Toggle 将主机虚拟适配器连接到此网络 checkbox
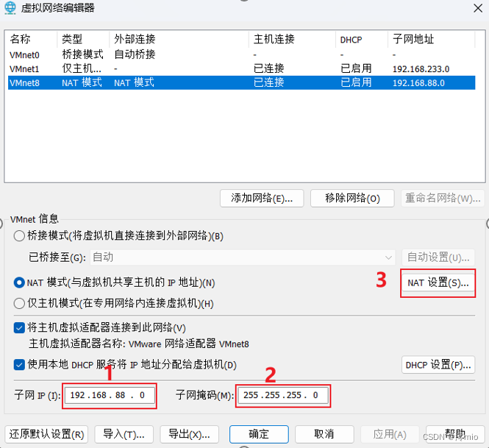 (19, 328)
